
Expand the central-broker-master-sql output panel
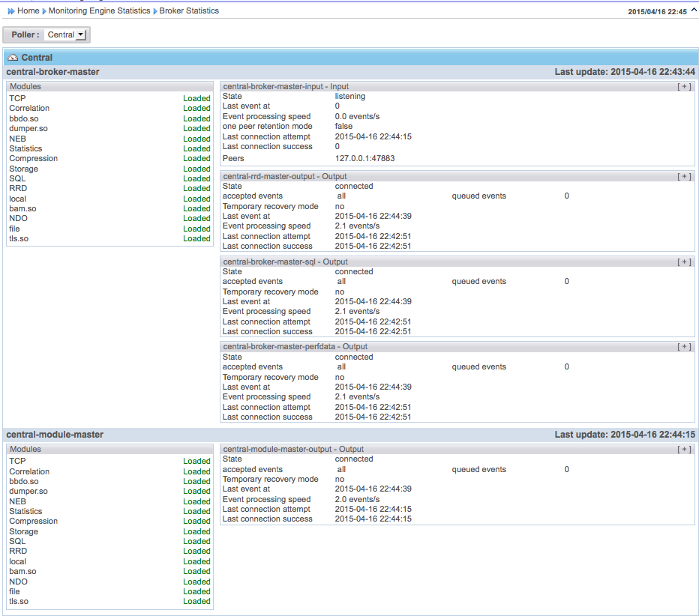[683, 262]
